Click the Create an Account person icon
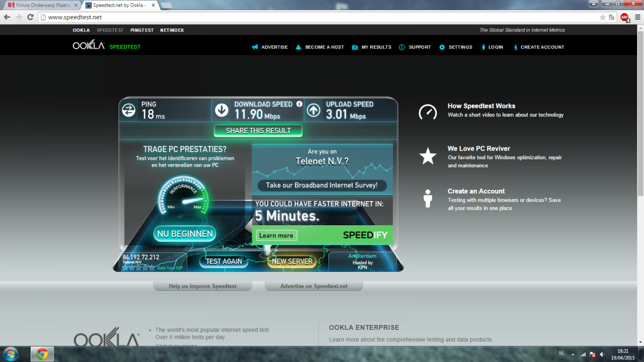The image size is (644, 362). 428,198
